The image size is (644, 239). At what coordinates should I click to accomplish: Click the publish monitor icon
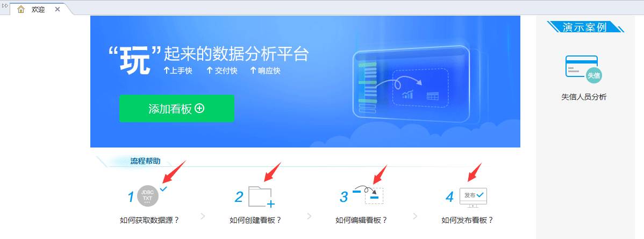[473, 198]
